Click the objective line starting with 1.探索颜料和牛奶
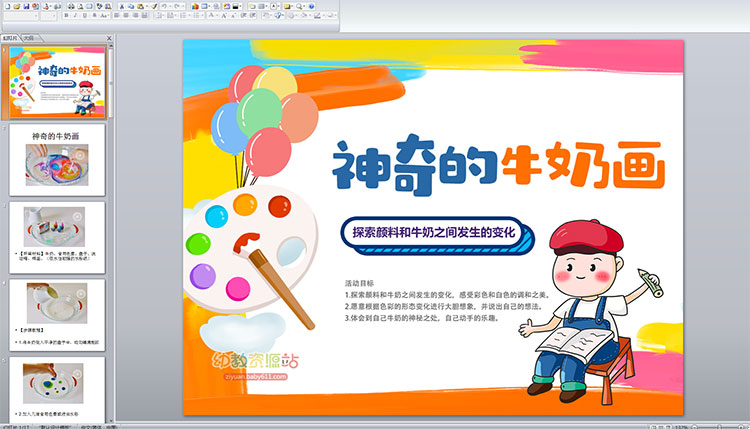 (448, 295)
